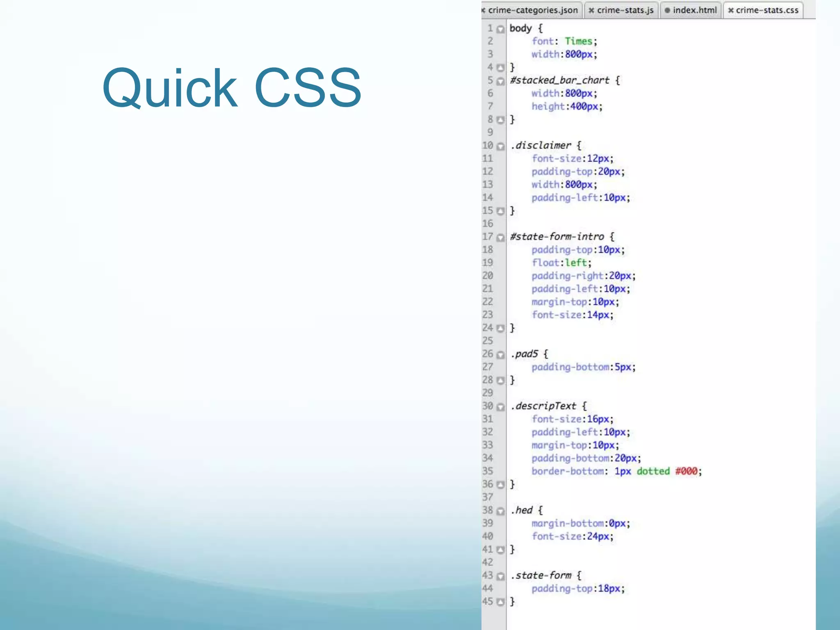Click line number 16 in the gutter
840x630 pixels.
coord(488,224)
